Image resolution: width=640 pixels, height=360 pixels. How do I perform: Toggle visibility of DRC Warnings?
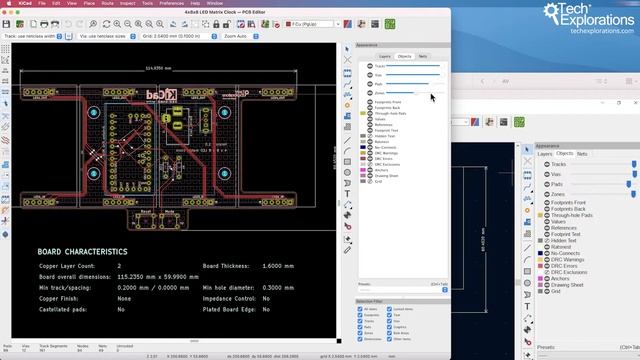pyautogui.click(x=370, y=153)
